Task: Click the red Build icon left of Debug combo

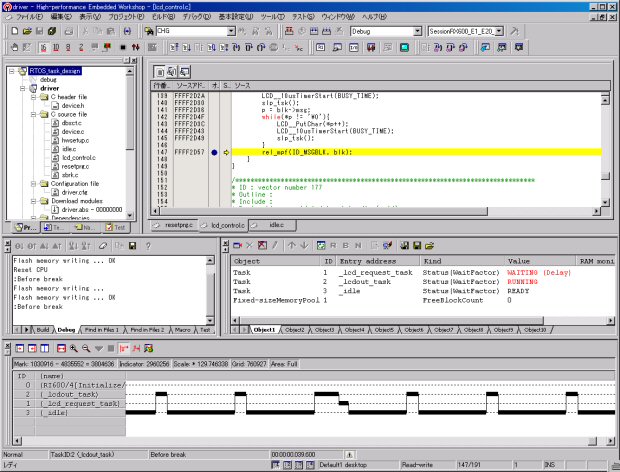Action: 289,31
